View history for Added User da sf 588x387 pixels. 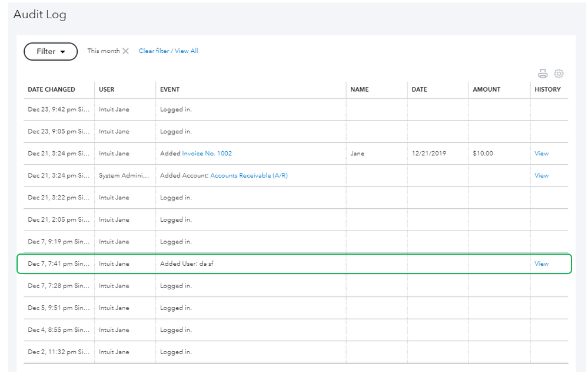541,263
